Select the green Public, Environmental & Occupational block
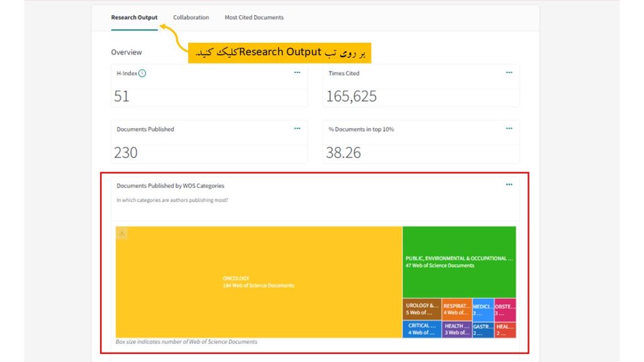The height and width of the screenshot is (362, 644). [459, 262]
